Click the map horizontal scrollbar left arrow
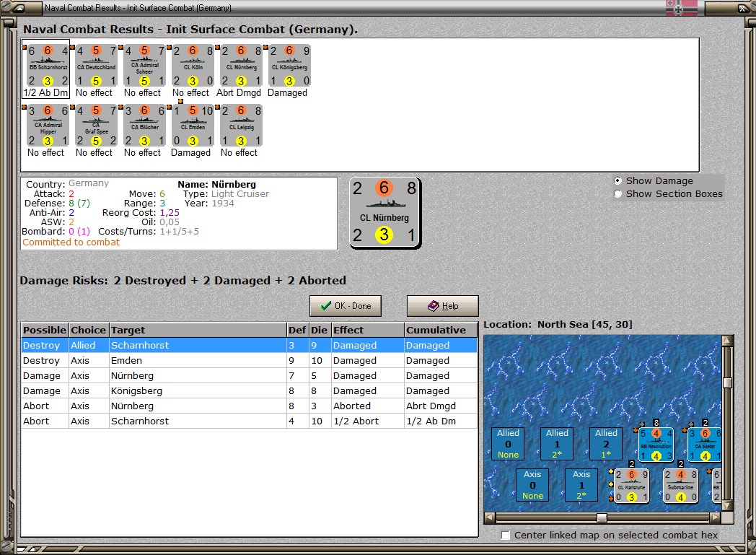The width and height of the screenshot is (756, 555). (x=489, y=517)
